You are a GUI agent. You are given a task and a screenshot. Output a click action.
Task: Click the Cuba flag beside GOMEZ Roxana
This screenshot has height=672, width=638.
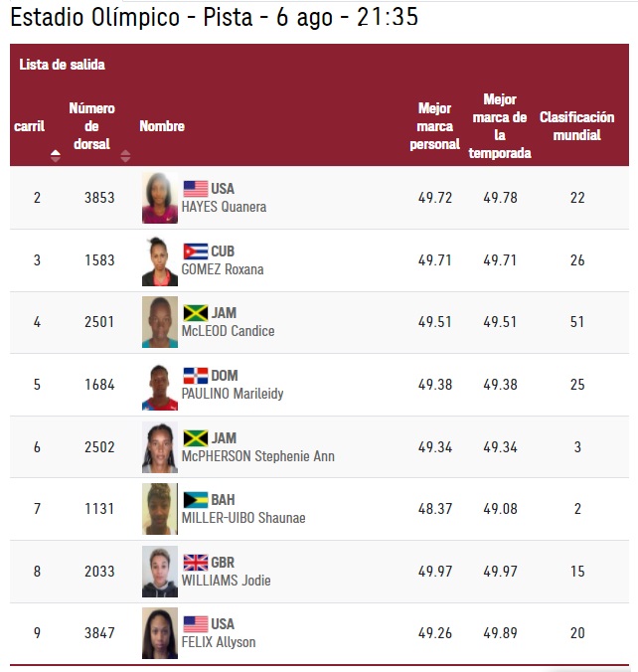point(196,252)
